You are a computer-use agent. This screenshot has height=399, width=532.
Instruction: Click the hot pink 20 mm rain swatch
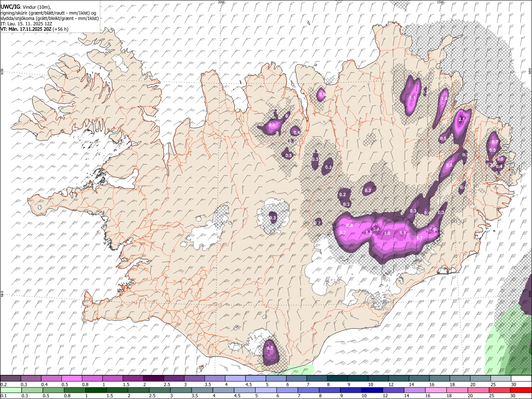tap(478, 390)
